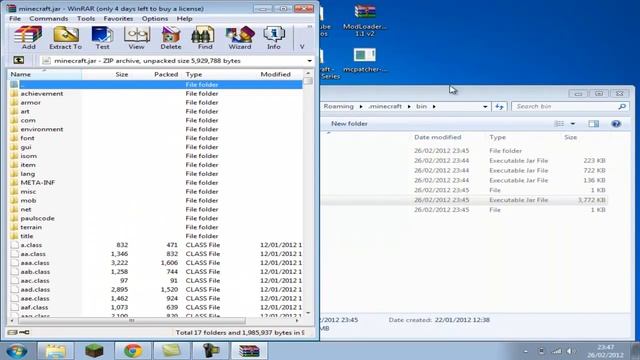Image resolution: width=640 pixels, height=360 pixels.
Task: Select the 223 KB Executable Jar row
Action: pos(464,161)
